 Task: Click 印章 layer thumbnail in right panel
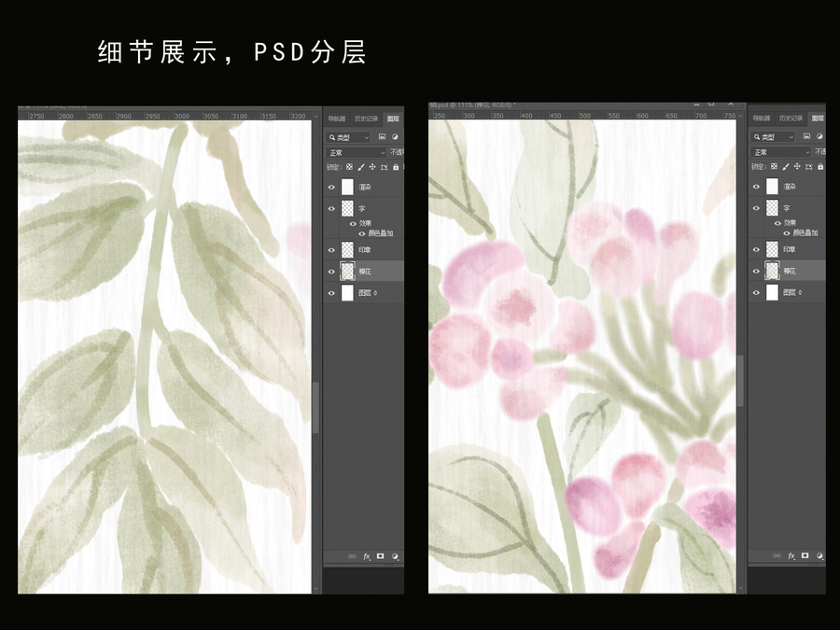[x=772, y=249]
